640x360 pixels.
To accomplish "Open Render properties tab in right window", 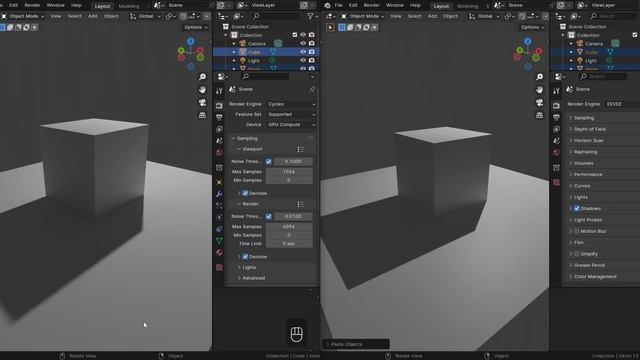I will (556, 106).
